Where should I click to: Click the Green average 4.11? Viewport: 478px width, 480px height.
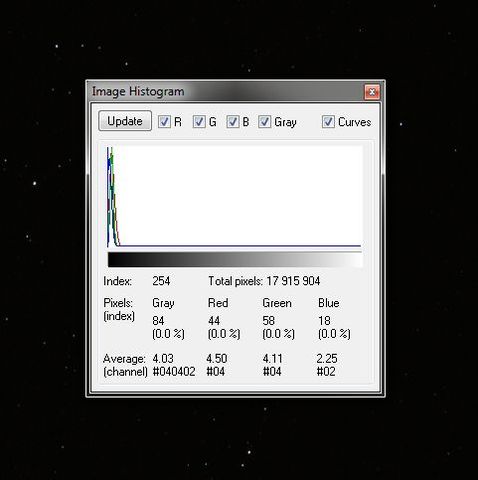[272, 359]
